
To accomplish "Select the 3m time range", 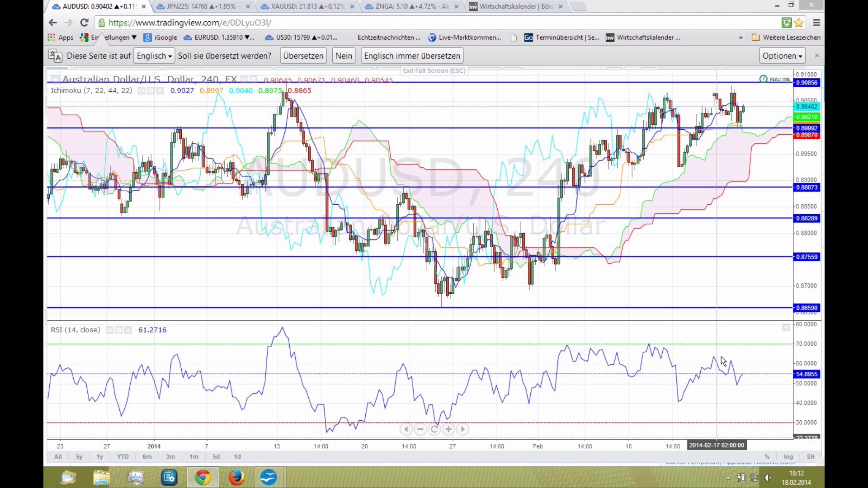I will [170, 457].
